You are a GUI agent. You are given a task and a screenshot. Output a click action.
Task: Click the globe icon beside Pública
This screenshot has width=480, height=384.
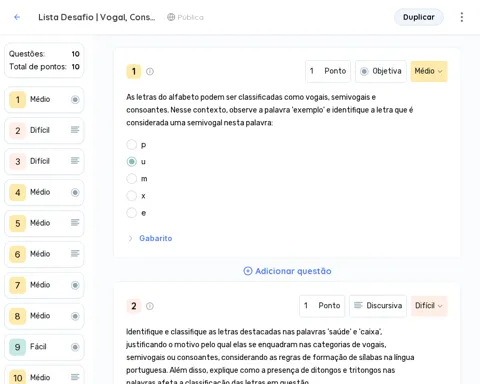[171, 17]
